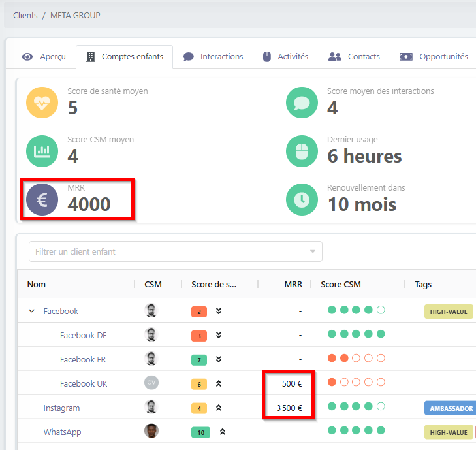This screenshot has width=476, height=450.
Task: Click the euro MRR icon
Action: 42,199
